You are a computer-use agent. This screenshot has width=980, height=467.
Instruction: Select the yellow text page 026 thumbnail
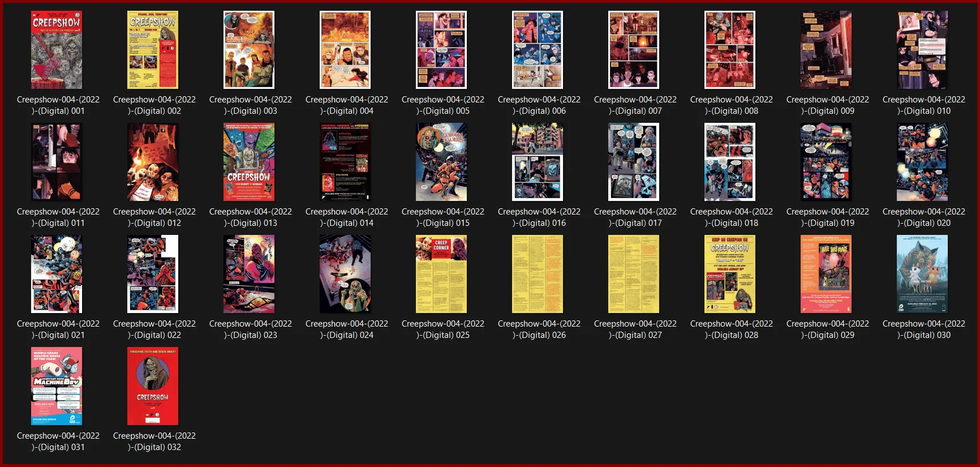click(538, 274)
